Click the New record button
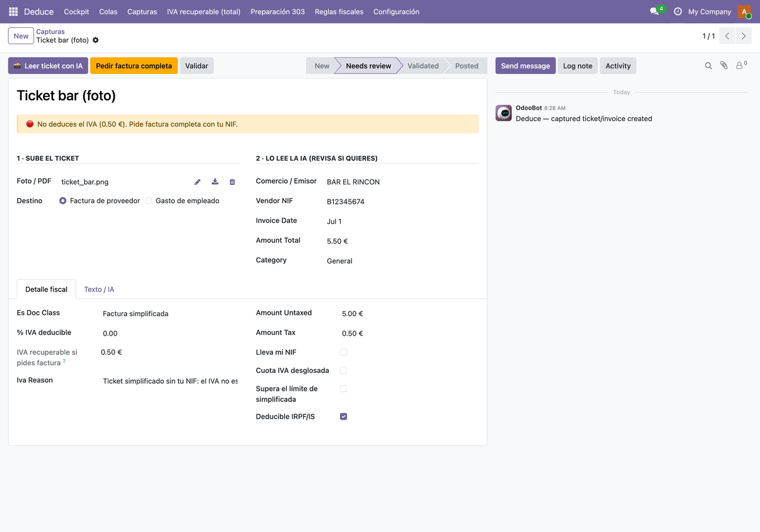 [x=21, y=36]
